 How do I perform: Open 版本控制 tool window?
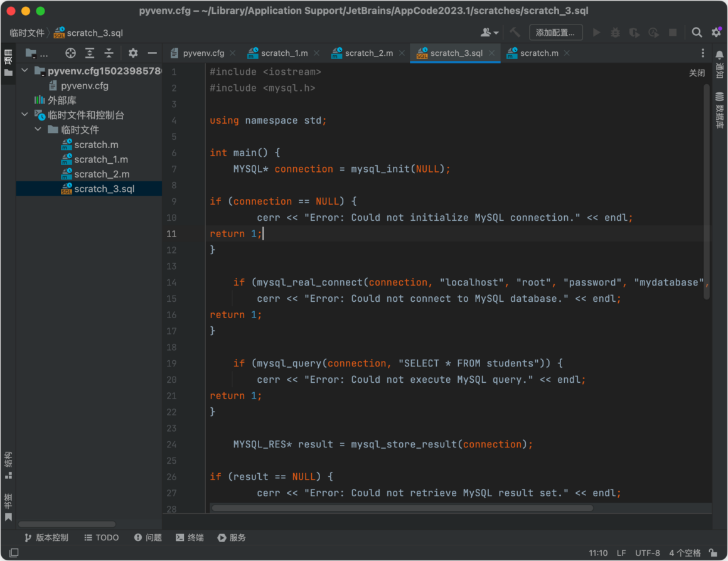[46, 538]
